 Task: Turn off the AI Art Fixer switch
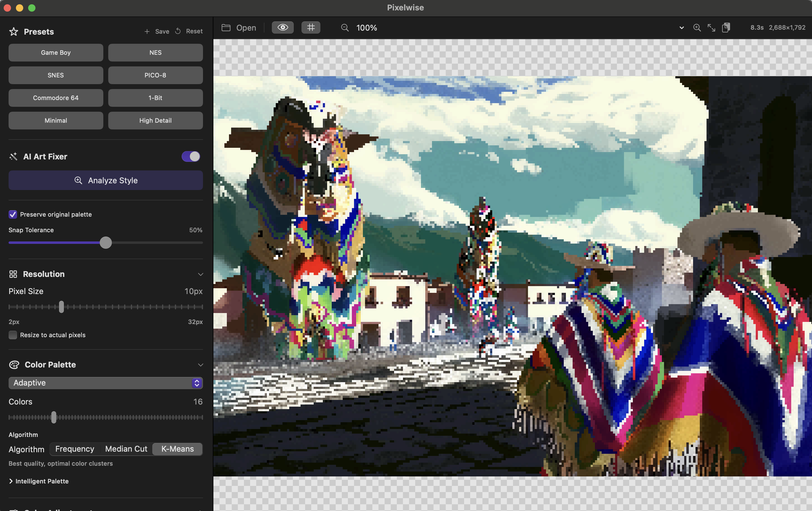(190, 157)
